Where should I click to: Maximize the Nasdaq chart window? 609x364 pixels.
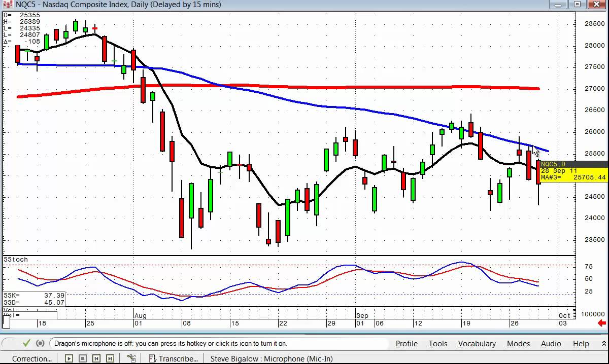click(578, 5)
